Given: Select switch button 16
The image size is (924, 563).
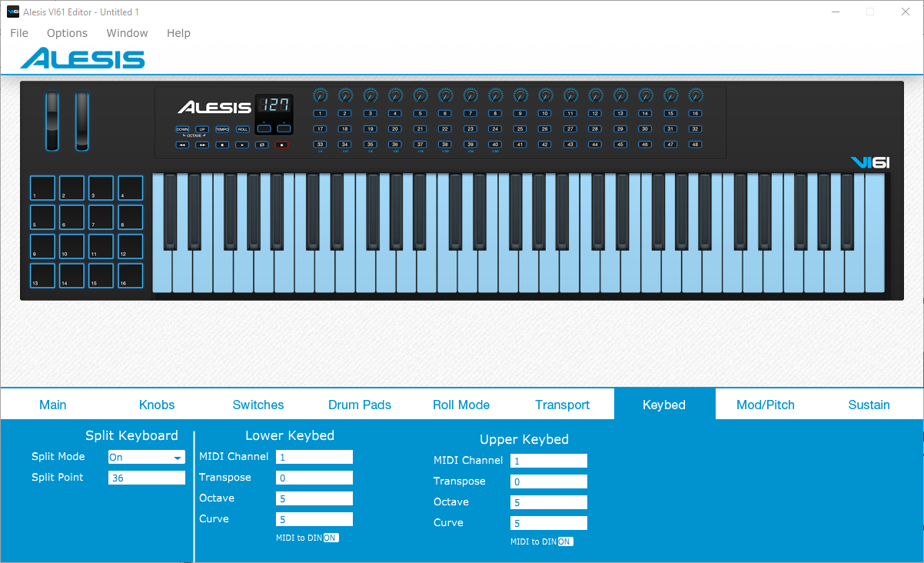Looking at the screenshot, I should [695, 113].
